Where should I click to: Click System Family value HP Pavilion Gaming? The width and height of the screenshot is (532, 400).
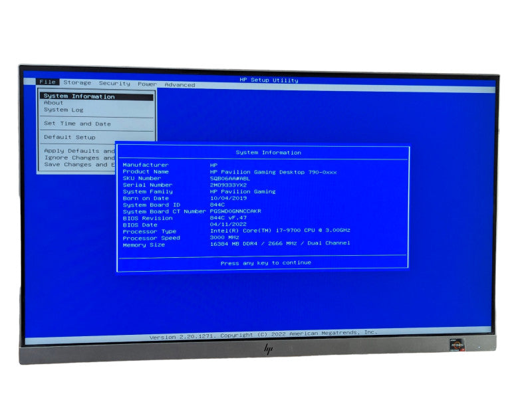click(x=243, y=191)
